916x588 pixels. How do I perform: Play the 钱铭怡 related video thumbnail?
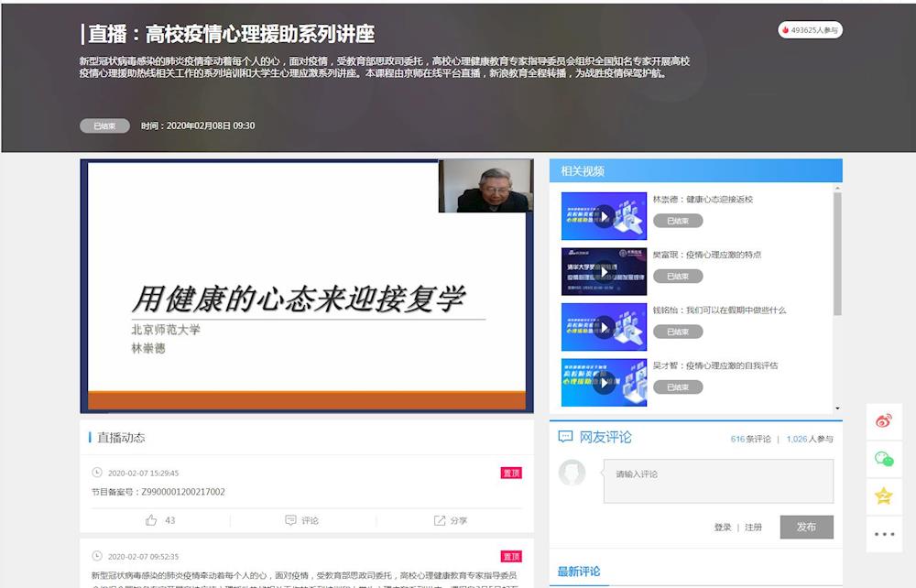(x=604, y=327)
